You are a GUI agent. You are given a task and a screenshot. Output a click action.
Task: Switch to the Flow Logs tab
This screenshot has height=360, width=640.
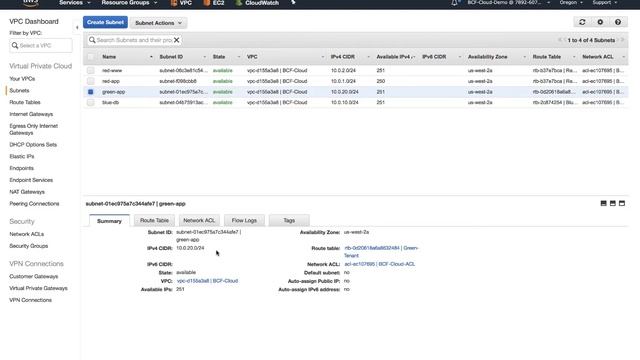(244, 220)
